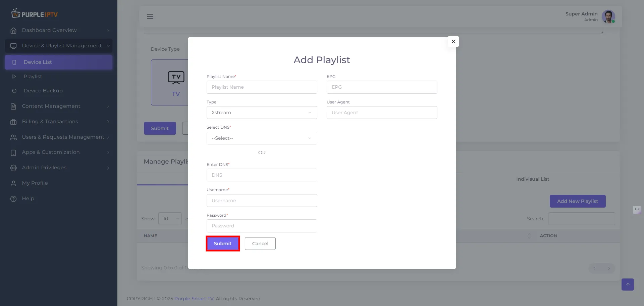
Task: Click the Billing & Transactions icon
Action: [13, 122]
